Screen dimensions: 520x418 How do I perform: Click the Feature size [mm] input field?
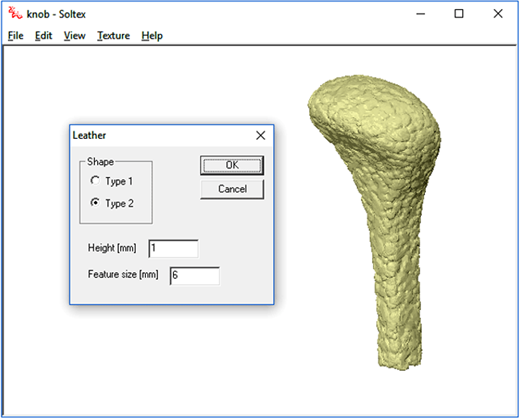click(x=195, y=276)
